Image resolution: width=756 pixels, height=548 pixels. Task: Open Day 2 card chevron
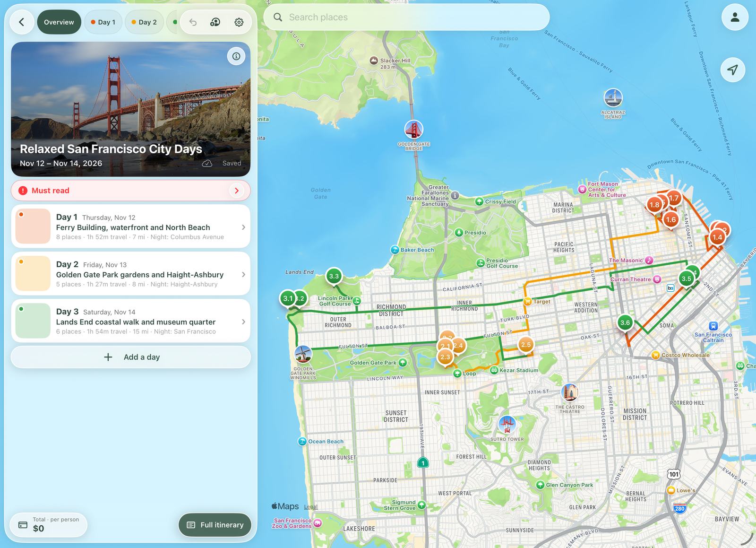click(243, 275)
